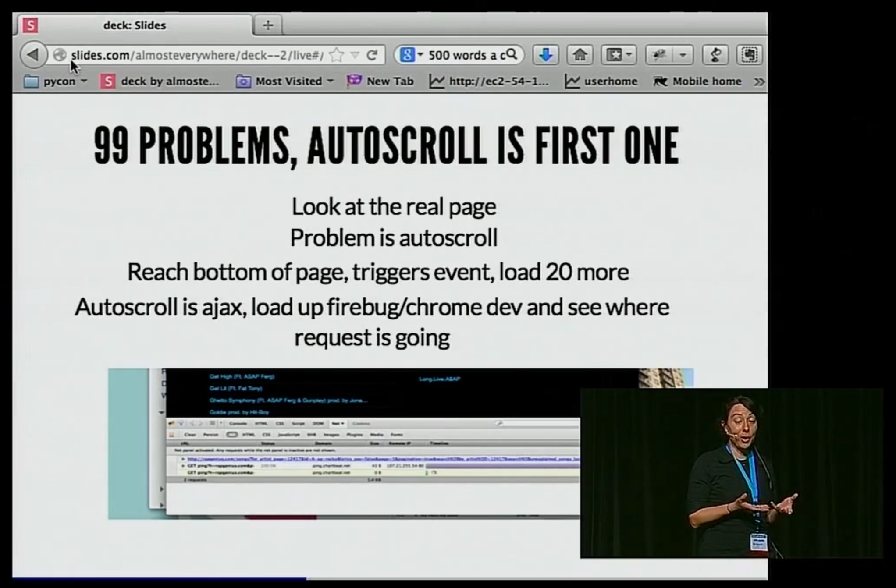This screenshot has width=896, height=588.
Task: Reload the page with the refresh icon
Action: [372, 55]
